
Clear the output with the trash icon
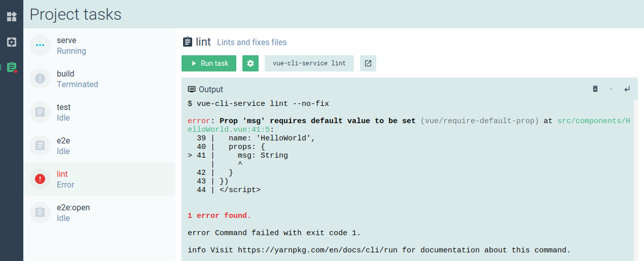pyautogui.click(x=595, y=89)
